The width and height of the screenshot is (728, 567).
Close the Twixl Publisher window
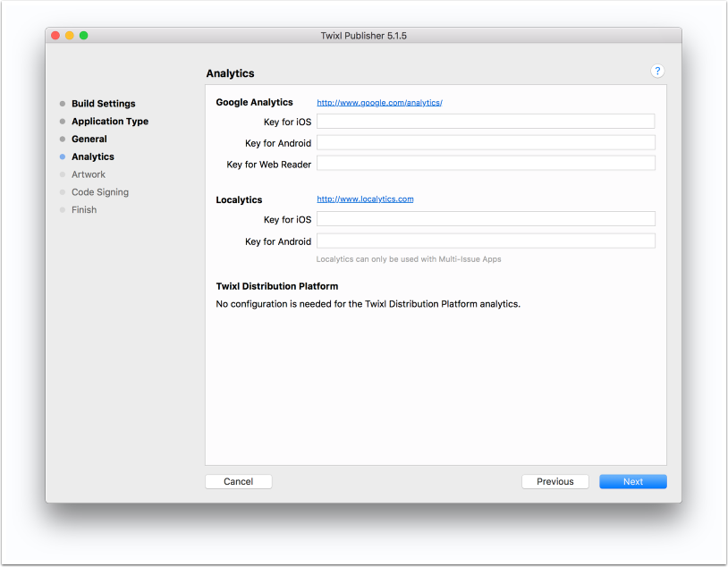pyautogui.click(x=55, y=36)
